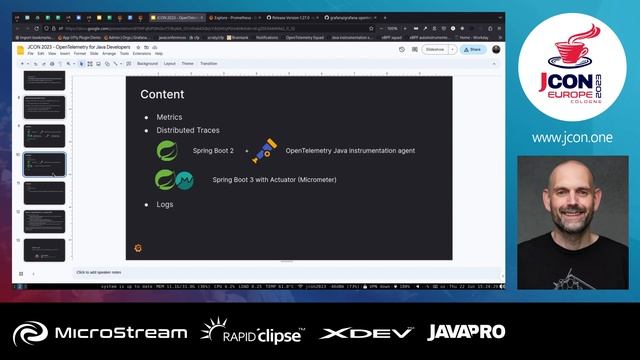Click the add comment toolbar icon

click(x=129, y=64)
